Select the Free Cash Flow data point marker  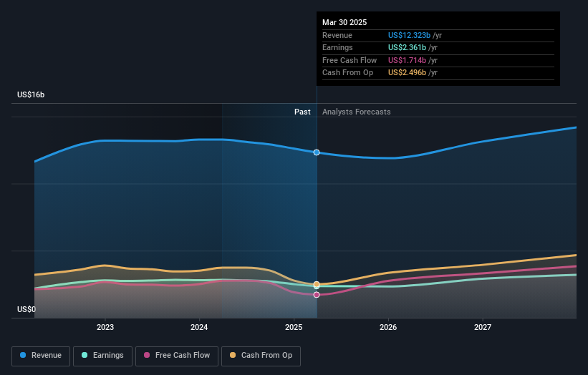317,295
